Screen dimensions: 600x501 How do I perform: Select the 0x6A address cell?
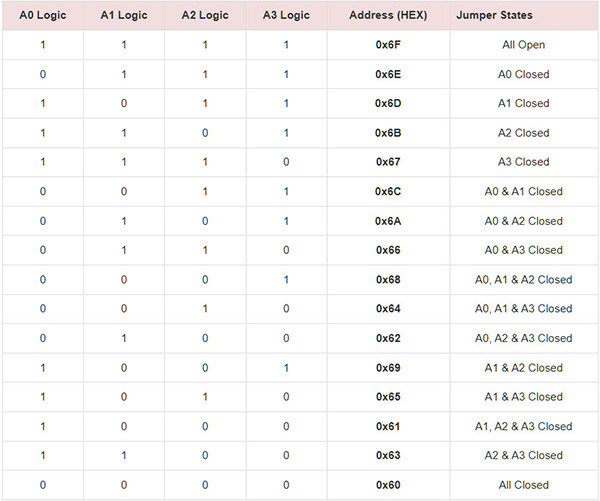387,221
